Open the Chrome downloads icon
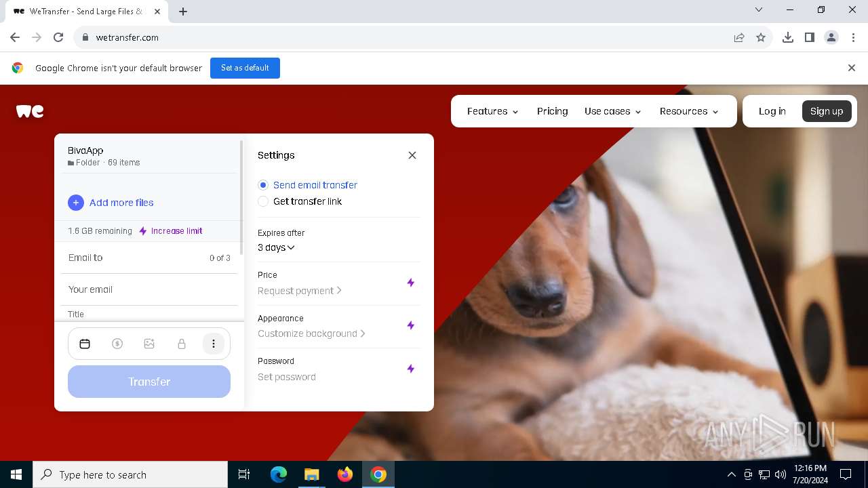The image size is (868, 488). 788,37
